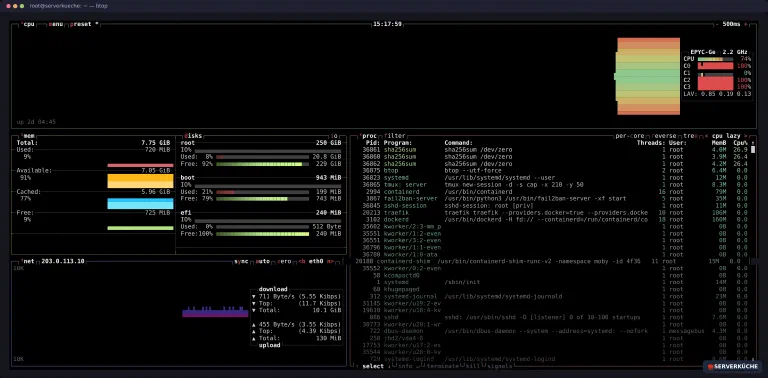This screenshot has width=768, height=378.
Task: Click the root disk Free bar
Action: 262,164
